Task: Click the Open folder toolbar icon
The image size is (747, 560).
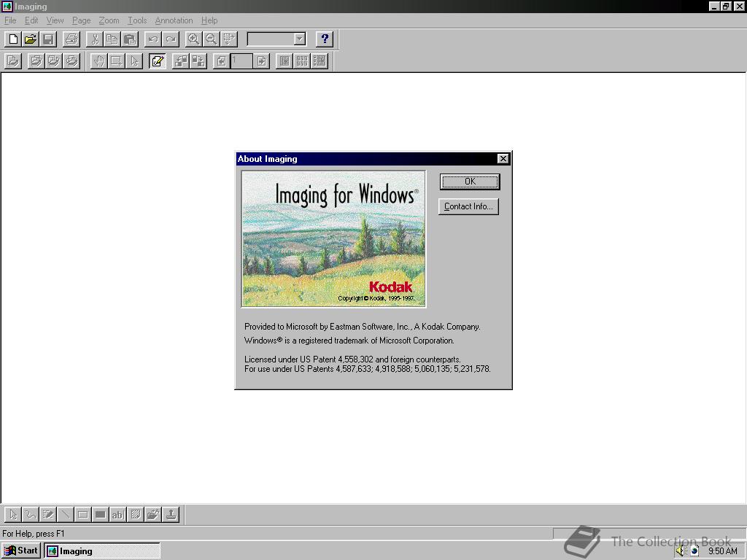Action: pos(31,39)
